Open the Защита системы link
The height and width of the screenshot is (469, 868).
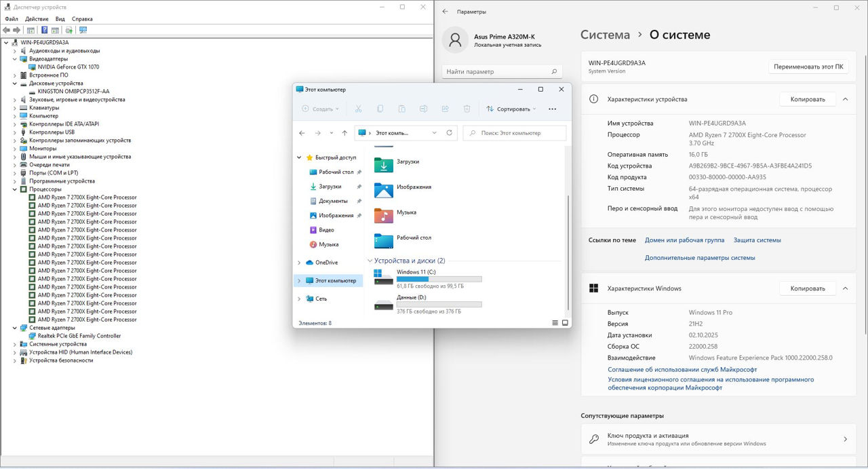click(757, 240)
